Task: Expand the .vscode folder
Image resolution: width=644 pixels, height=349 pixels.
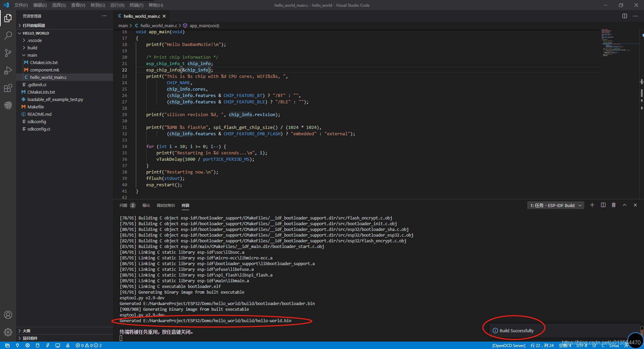Action: pos(35,40)
